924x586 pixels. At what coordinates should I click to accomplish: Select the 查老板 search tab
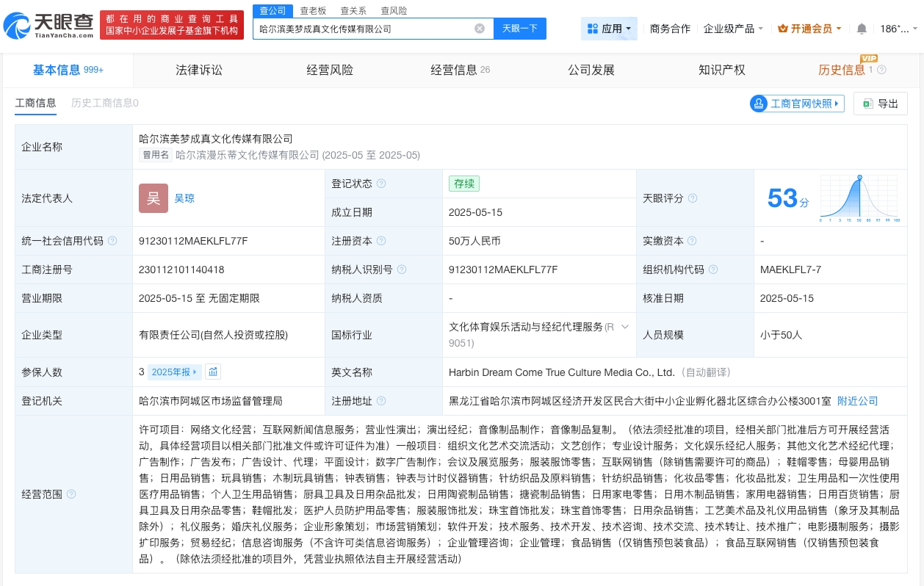point(313,10)
